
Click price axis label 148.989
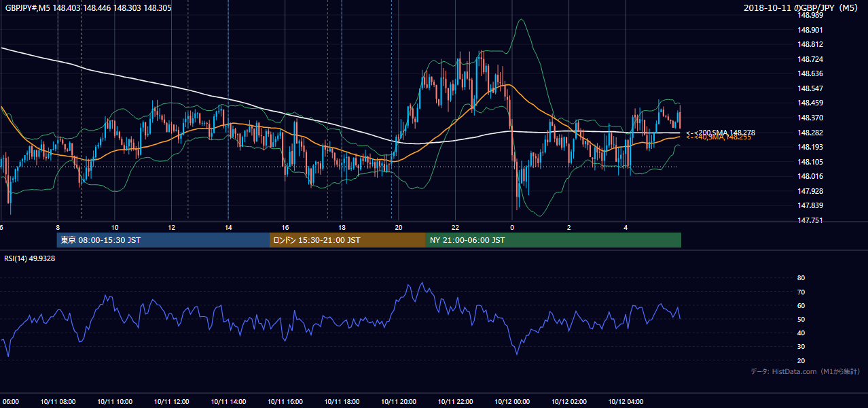point(810,15)
